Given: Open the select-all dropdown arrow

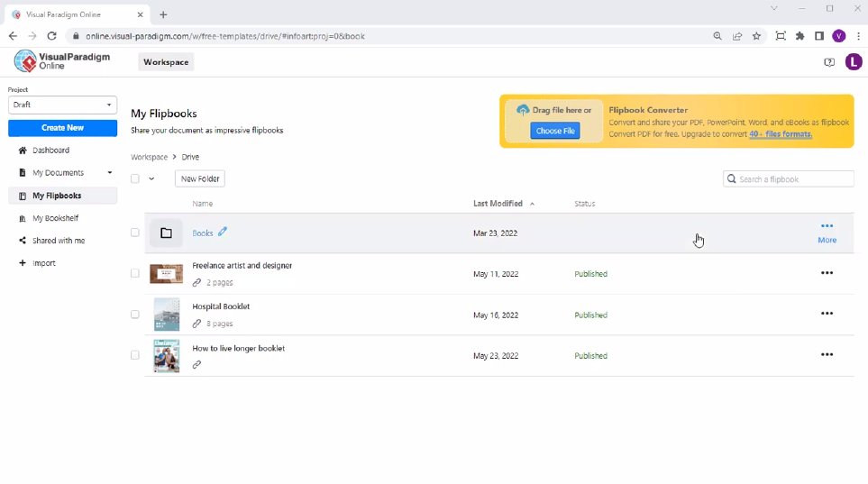Looking at the screenshot, I should tap(151, 179).
